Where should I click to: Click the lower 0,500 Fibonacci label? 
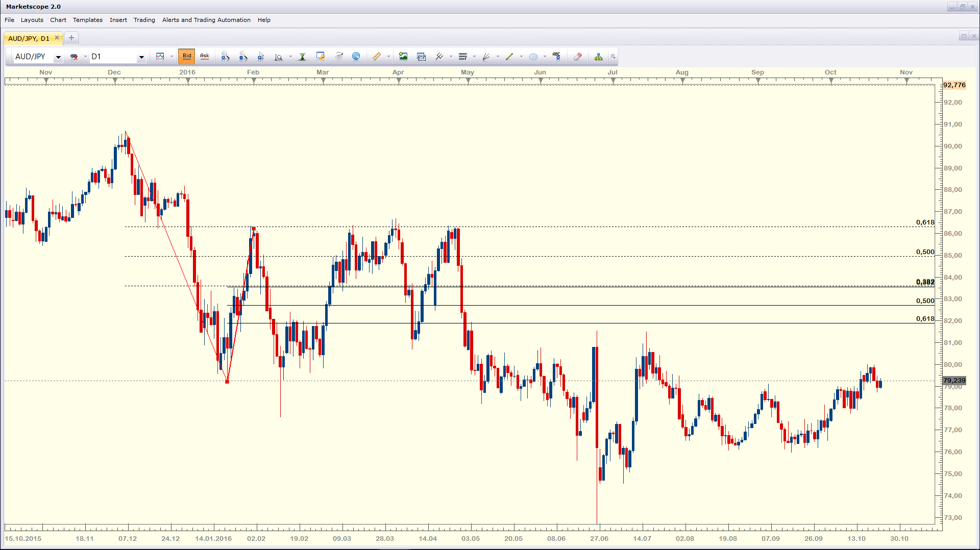925,301
